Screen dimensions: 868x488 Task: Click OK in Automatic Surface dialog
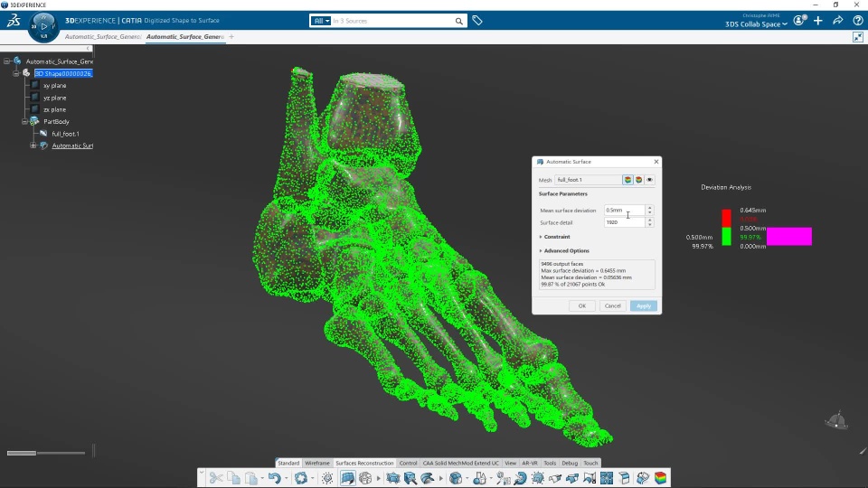click(x=581, y=306)
